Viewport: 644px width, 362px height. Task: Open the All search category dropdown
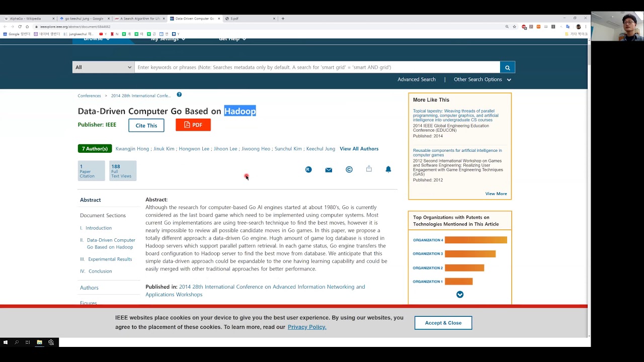click(103, 67)
